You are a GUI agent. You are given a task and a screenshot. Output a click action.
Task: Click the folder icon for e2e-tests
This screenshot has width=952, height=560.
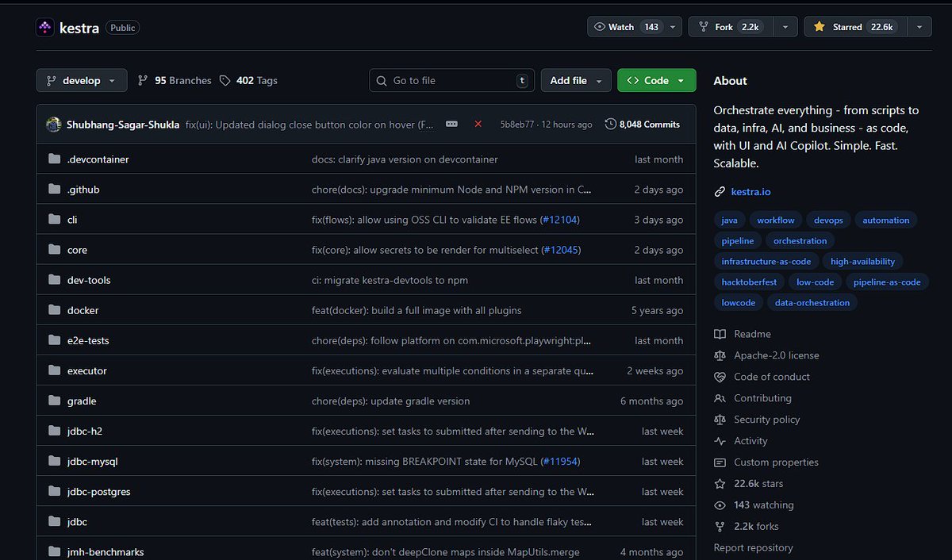point(54,340)
